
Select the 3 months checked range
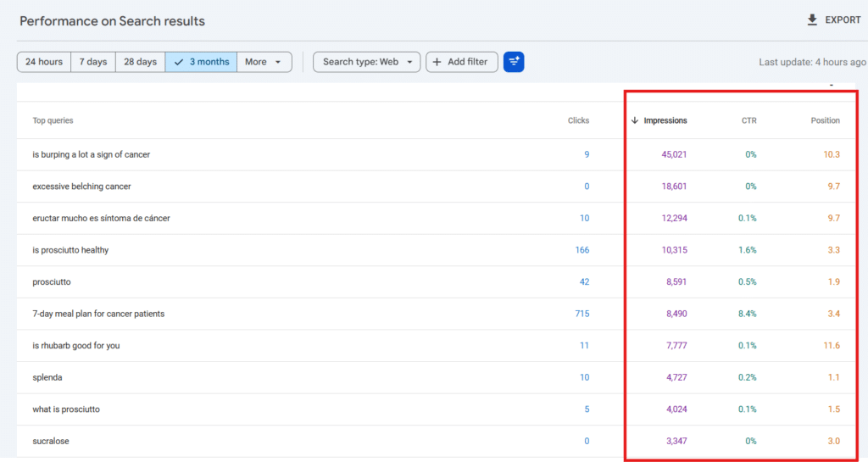(x=201, y=62)
